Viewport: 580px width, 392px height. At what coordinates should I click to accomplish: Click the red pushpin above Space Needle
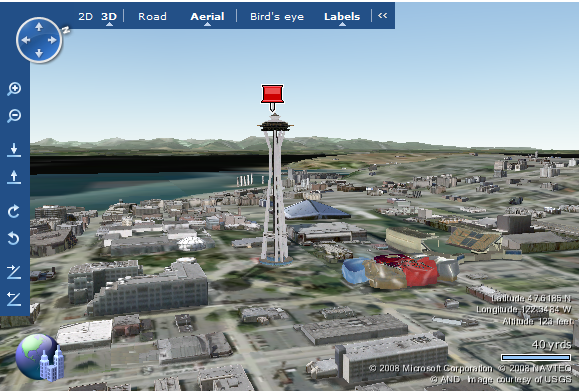(273, 97)
